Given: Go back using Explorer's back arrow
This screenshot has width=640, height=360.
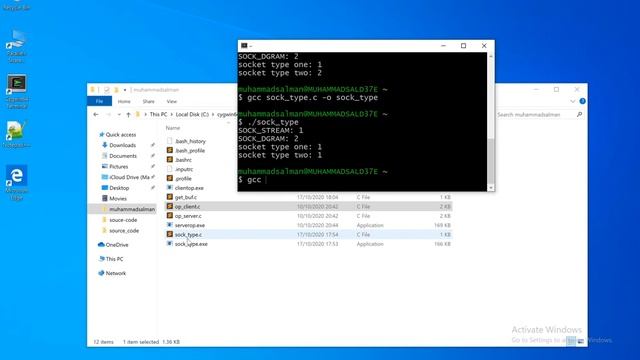Looking at the screenshot, I should point(96,115).
